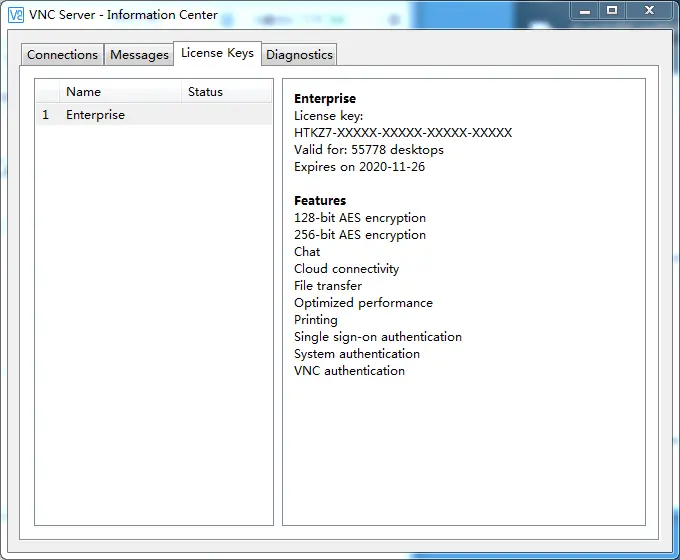Click 'Valid for: 55778 desktops' line
The height and width of the screenshot is (560, 680).
pyautogui.click(x=369, y=150)
